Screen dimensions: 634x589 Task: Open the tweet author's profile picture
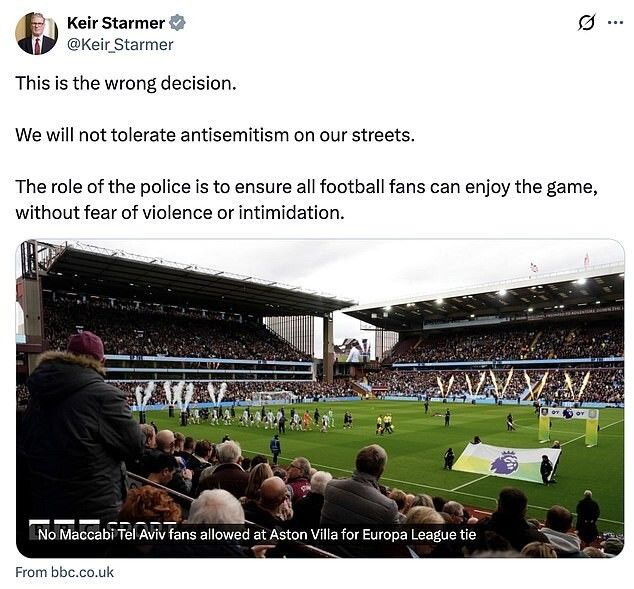pos(36,33)
